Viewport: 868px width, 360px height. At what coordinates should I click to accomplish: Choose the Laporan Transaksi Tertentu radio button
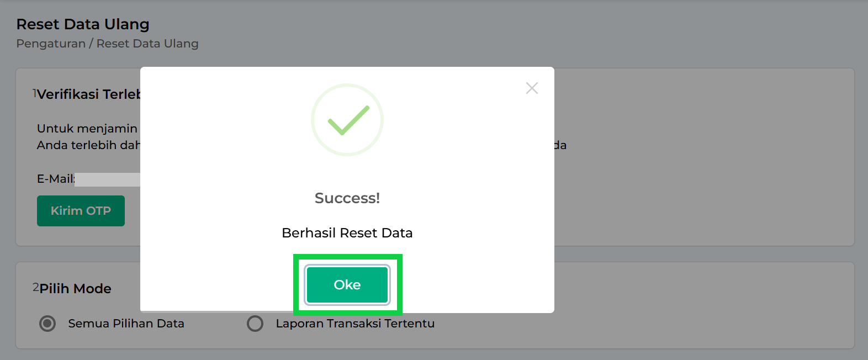(255, 324)
